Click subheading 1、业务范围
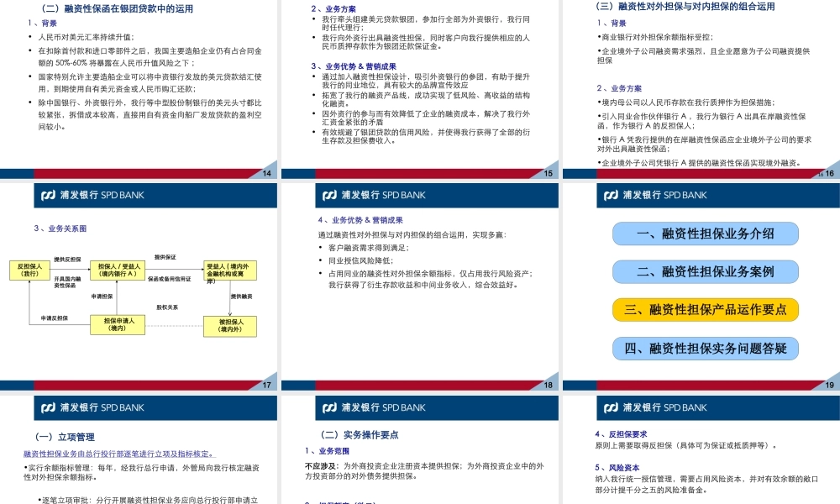Screen dimensions: 840x504 [327, 451]
